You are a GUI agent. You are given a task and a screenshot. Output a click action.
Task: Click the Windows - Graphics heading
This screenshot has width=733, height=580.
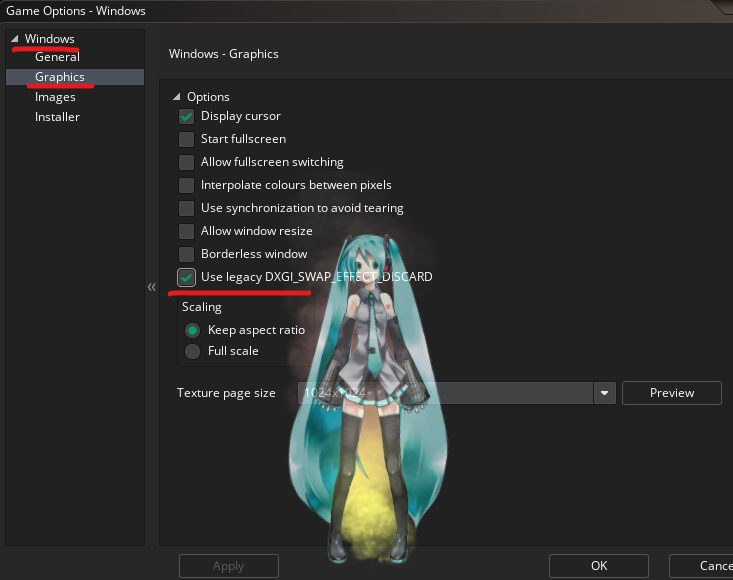point(223,54)
